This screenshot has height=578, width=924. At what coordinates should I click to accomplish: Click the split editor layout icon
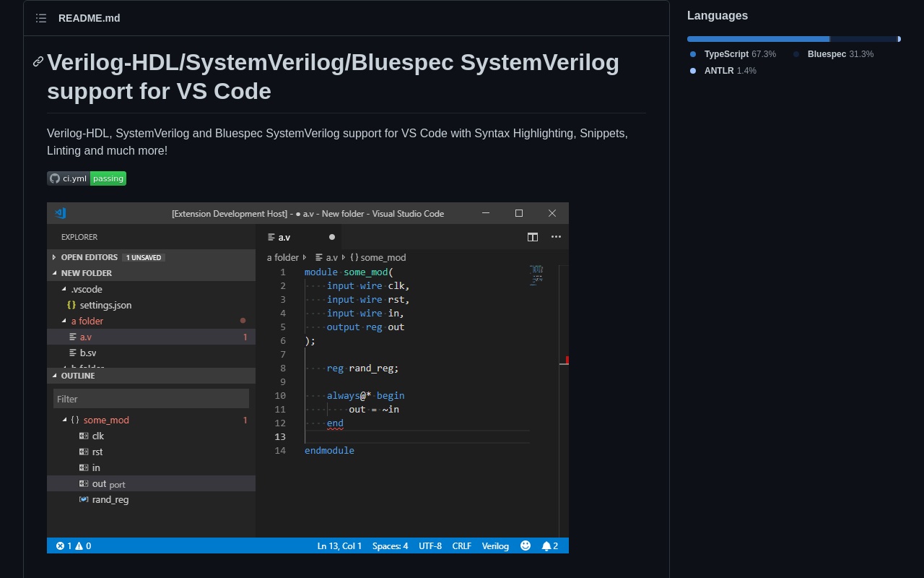[x=533, y=237]
